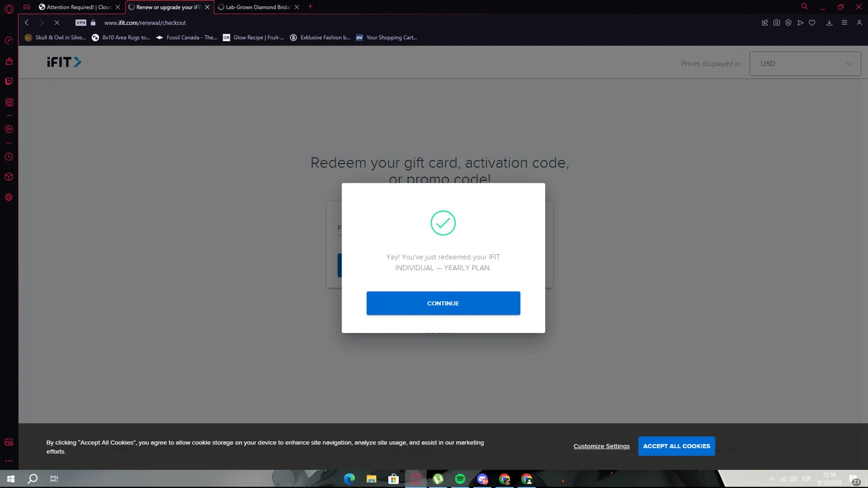Close the Lab-Grown Diamond Bridal tab
868x488 pixels.
(x=297, y=7)
